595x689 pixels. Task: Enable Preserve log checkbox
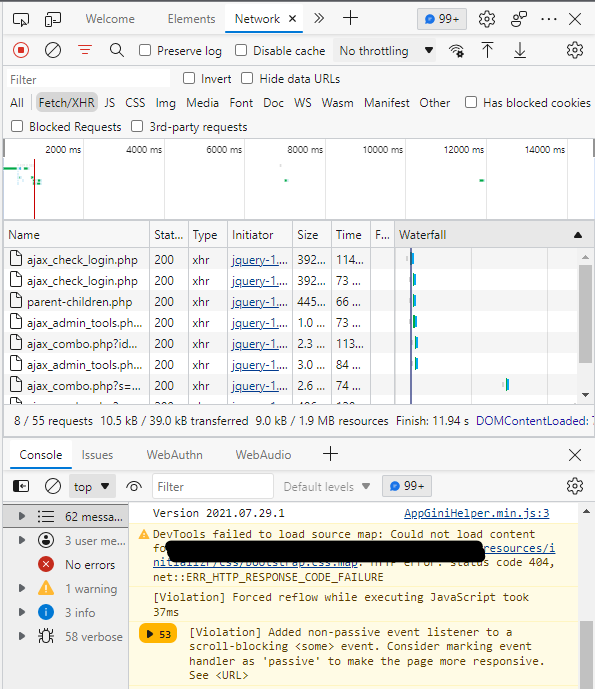click(145, 50)
